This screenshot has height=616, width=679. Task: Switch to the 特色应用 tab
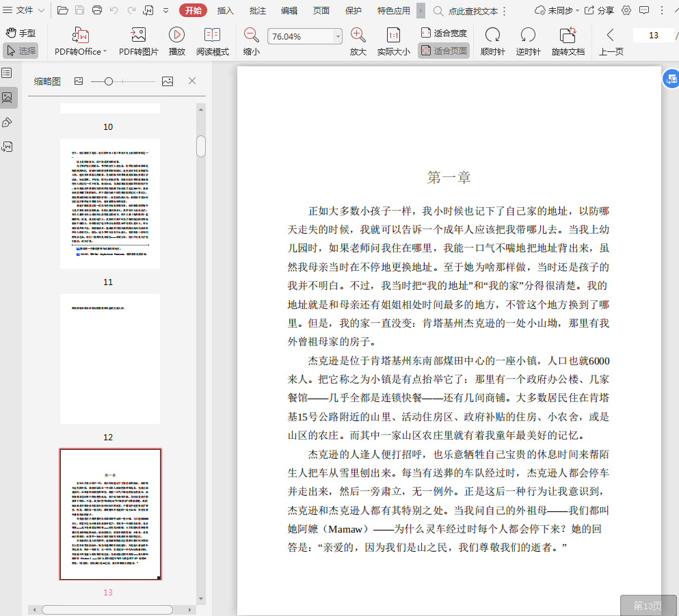click(393, 10)
